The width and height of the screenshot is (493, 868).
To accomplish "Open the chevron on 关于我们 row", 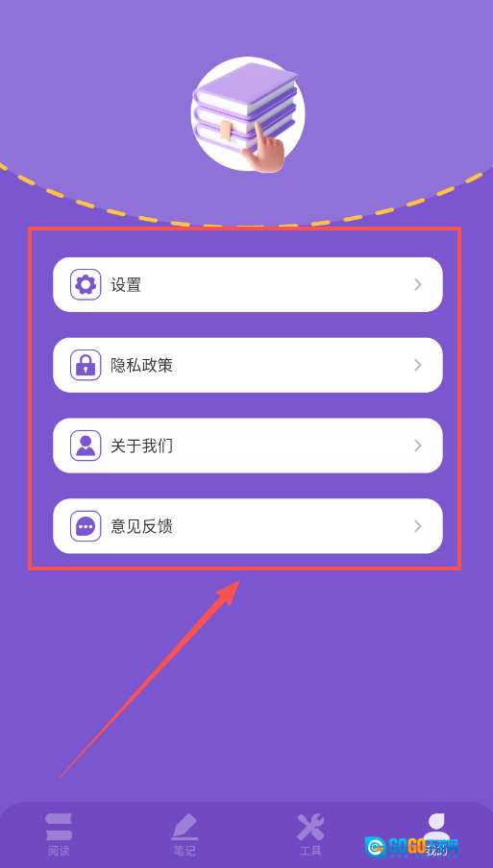I will (x=418, y=446).
